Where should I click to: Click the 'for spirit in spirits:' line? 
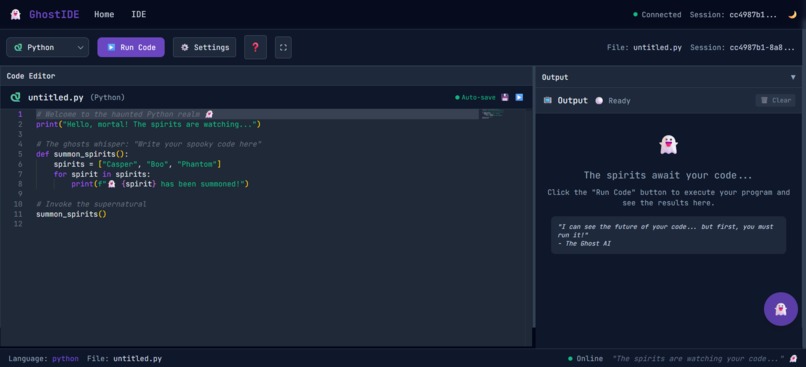102,174
